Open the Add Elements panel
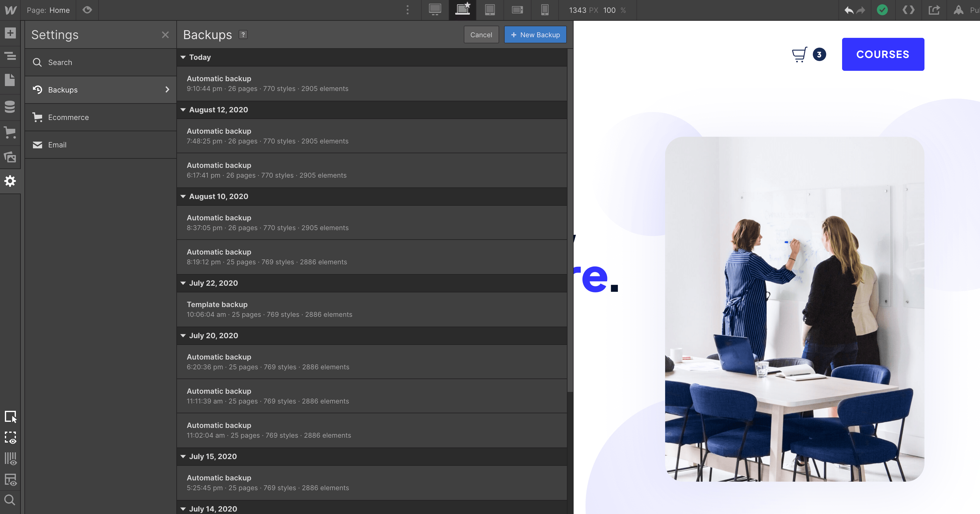This screenshot has width=980, height=514. click(x=10, y=33)
